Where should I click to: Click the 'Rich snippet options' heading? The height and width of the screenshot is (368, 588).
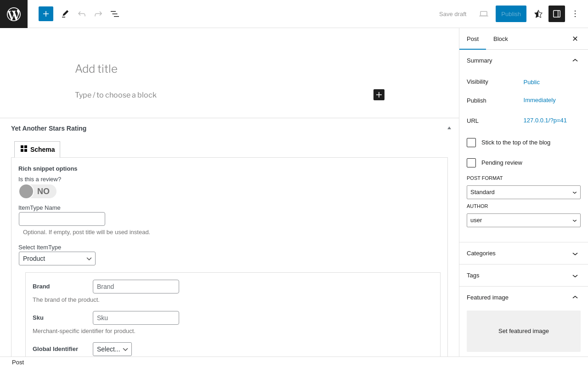[48, 168]
